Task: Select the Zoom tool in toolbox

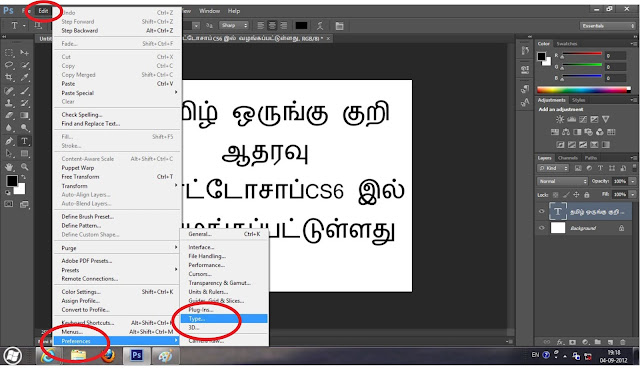Action: 25,167
